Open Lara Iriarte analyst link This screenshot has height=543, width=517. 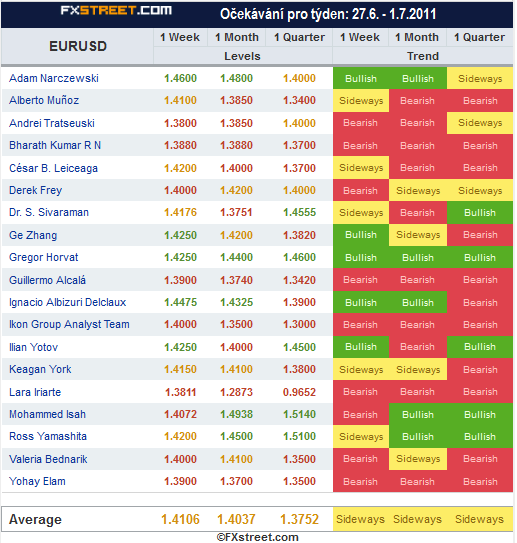click(x=35, y=392)
